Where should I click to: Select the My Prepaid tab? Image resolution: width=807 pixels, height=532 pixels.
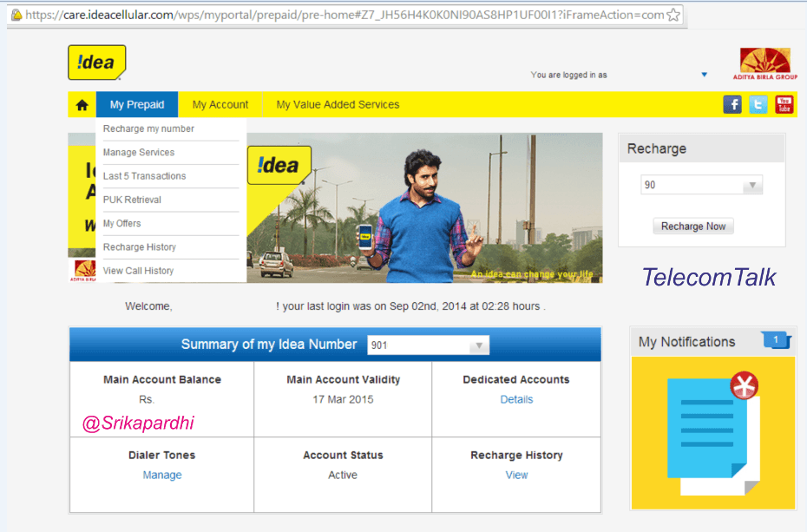pos(137,104)
